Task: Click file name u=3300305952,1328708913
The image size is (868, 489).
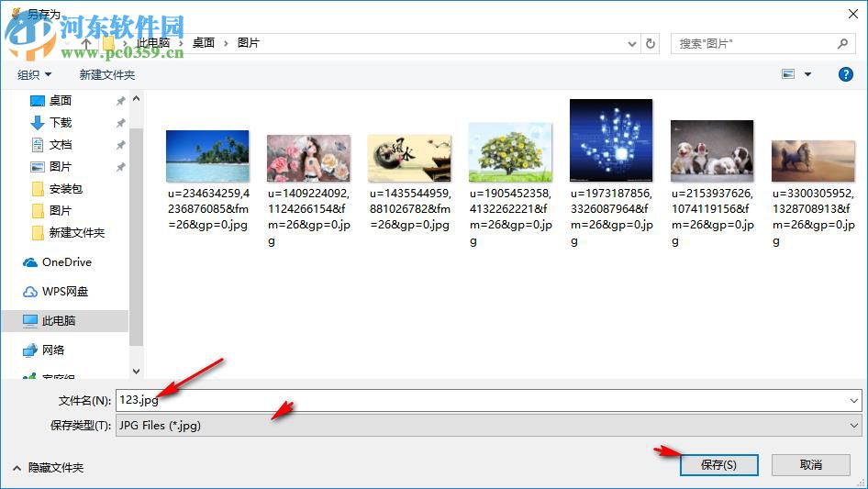Action: coord(814,217)
